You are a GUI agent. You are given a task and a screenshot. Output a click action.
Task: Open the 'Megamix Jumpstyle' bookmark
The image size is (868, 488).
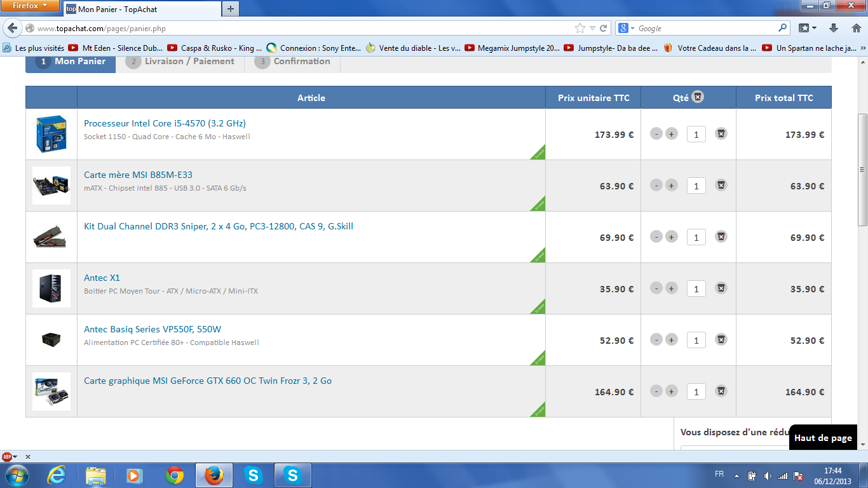click(x=512, y=48)
